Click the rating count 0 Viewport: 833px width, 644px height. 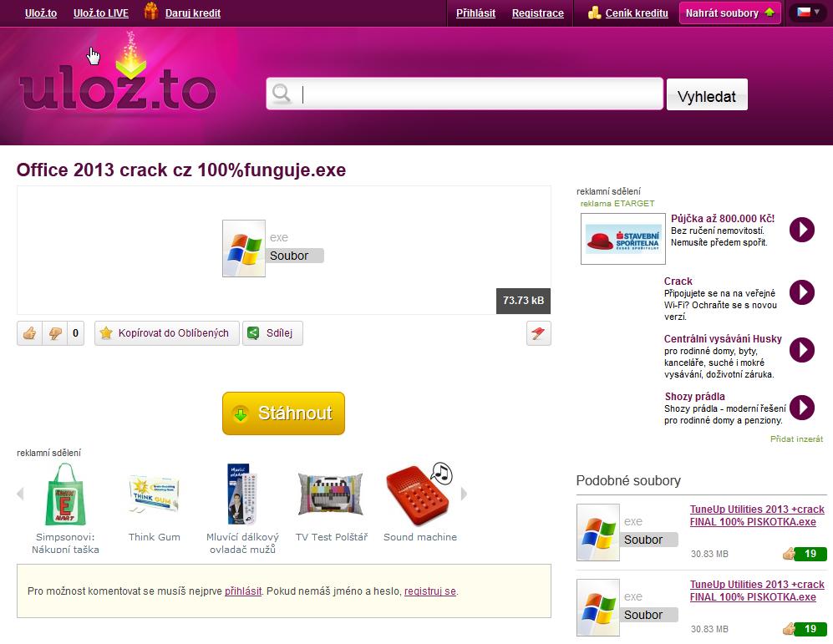[x=75, y=333]
